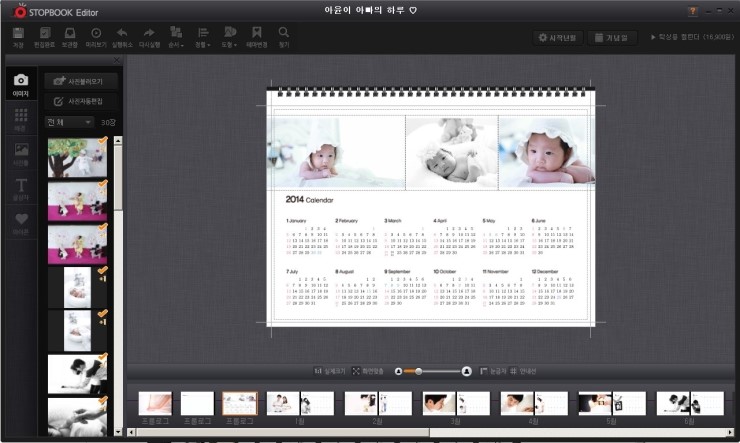Redo the action (다시실행)

150,36
